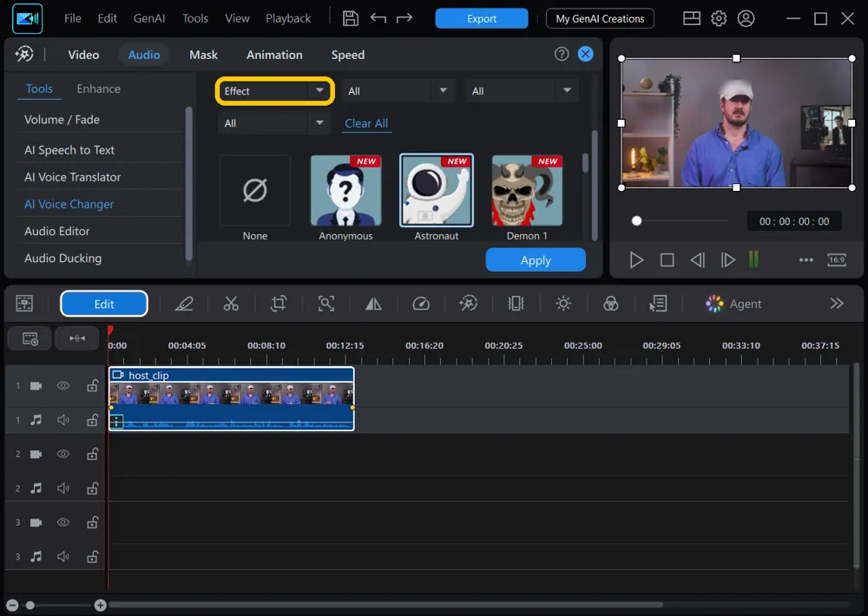Open the user account icon
Screen dimensions: 868x616
click(x=746, y=18)
